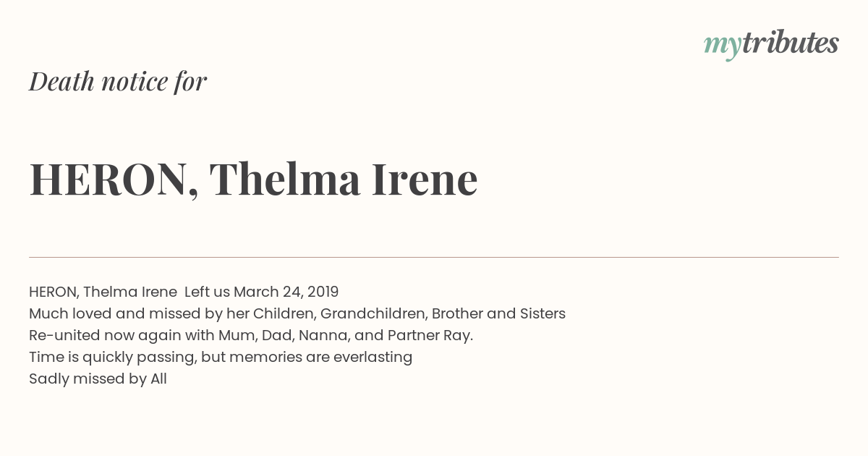Screen dimensions: 868x456
Task: Click the line mentioning Children, Grandchildren
Action: (297, 313)
